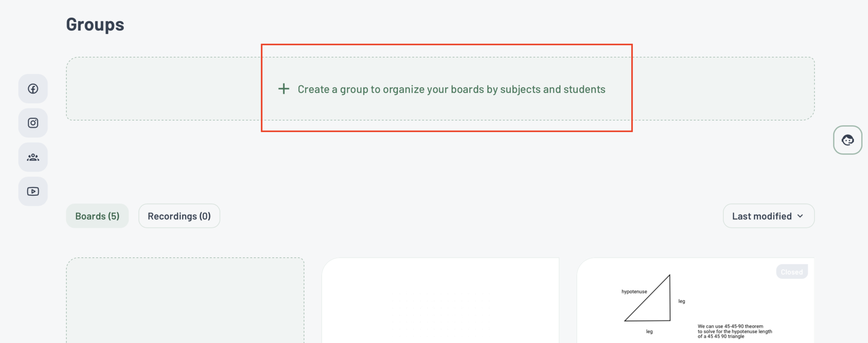This screenshot has width=868, height=343.
Task: Open the Instagram link icon
Action: click(x=33, y=123)
